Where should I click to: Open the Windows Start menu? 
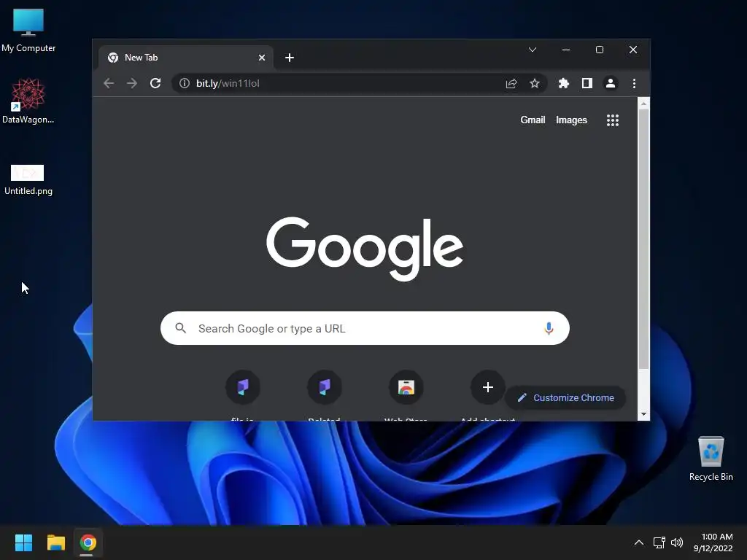pos(23,542)
